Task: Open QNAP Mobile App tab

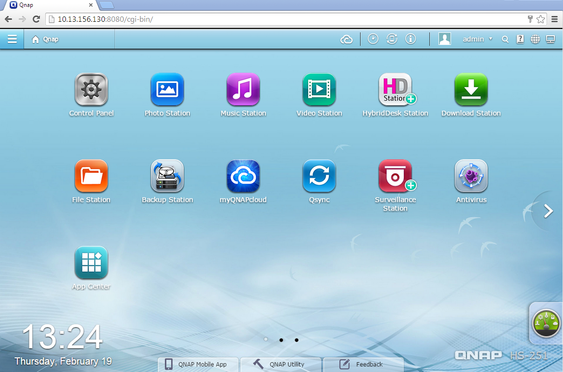Action: tap(198, 364)
